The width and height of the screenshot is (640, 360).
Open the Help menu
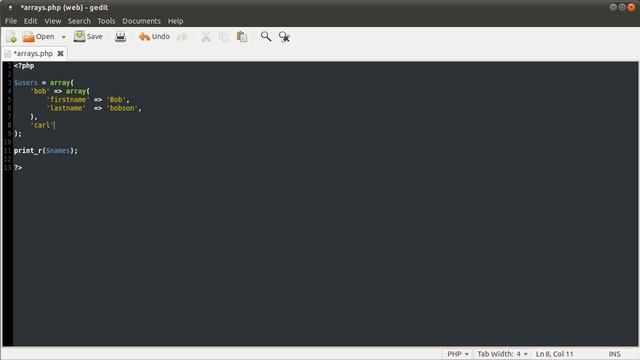point(176,21)
